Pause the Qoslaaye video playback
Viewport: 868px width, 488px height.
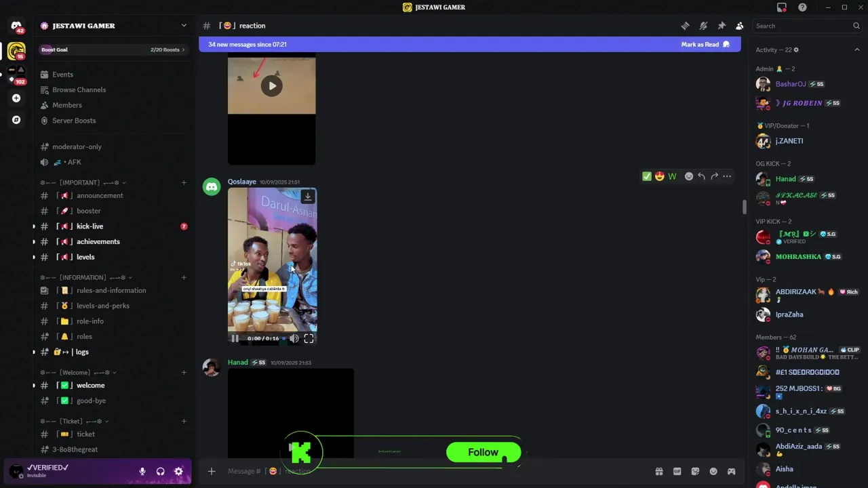click(235, 338)
